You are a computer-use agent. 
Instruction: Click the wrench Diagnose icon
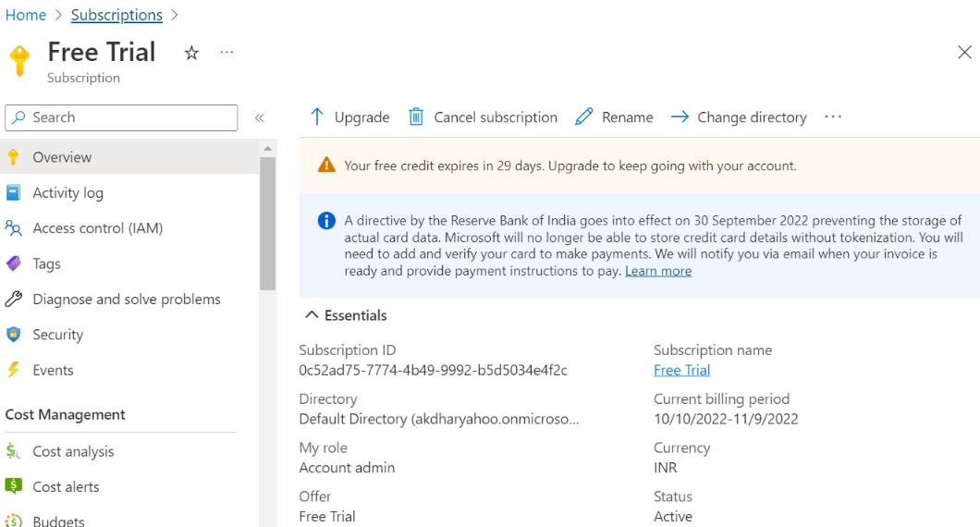tap(13, 299)
